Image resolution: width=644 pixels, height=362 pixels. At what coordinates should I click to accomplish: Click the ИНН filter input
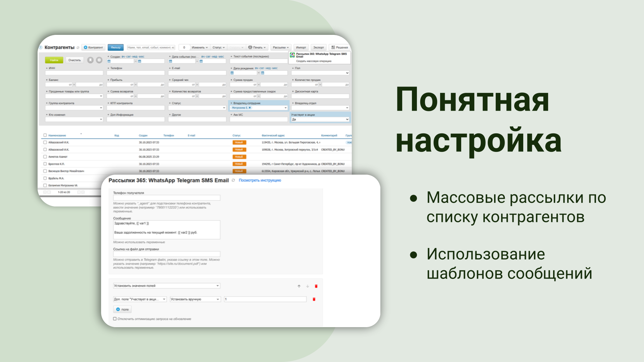point(74,73)
